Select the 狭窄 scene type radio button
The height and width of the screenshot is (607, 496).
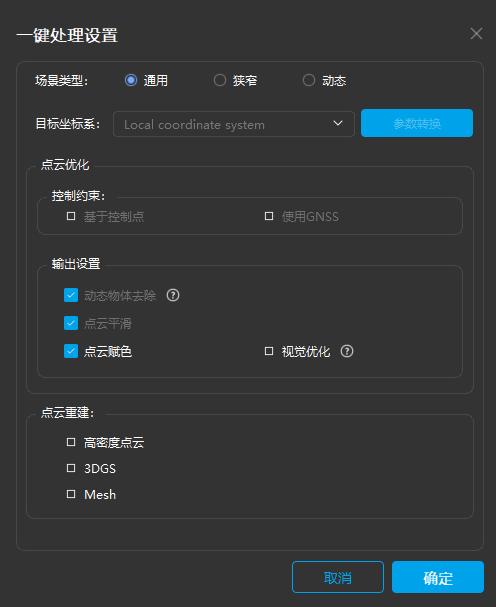point(220,80)
